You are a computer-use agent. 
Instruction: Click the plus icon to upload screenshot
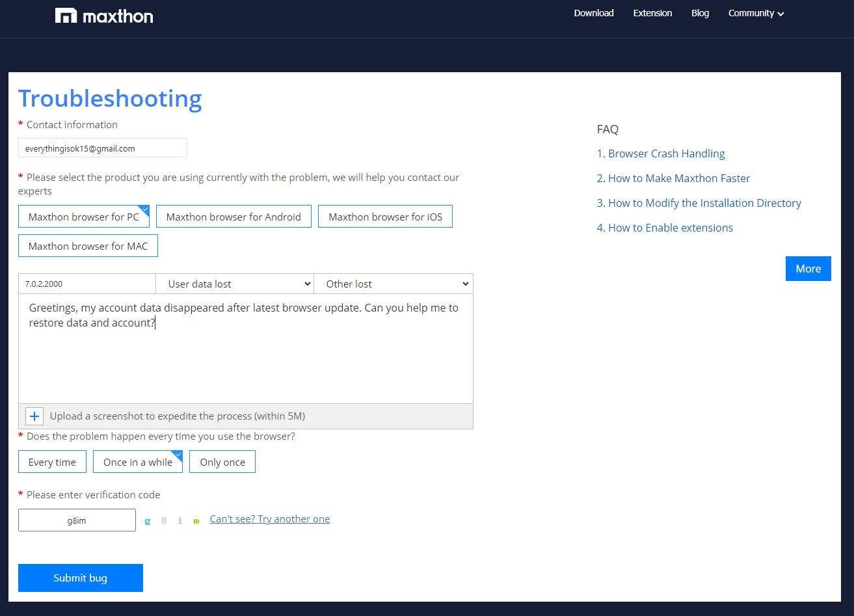point(34,416)
